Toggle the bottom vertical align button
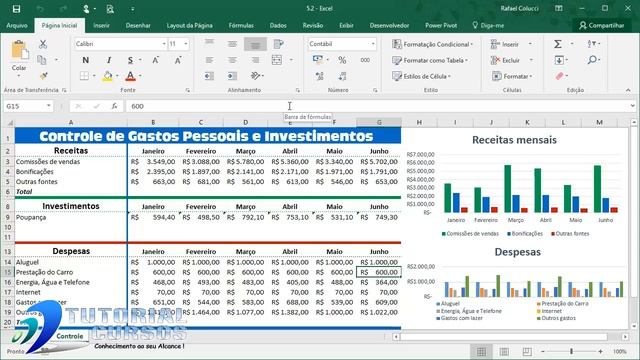Image resolution: width=640 pixels, height=360 pixels. pyautogui.click(x=256, y=44)
